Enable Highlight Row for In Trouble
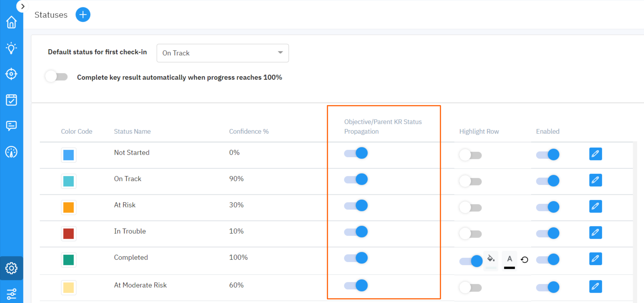 tap(470, 234)
